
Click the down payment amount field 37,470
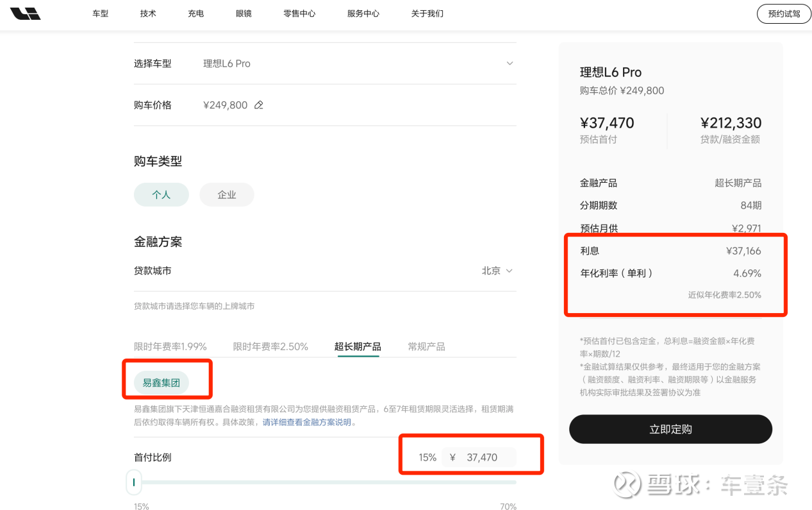click(x=479, y=457)
